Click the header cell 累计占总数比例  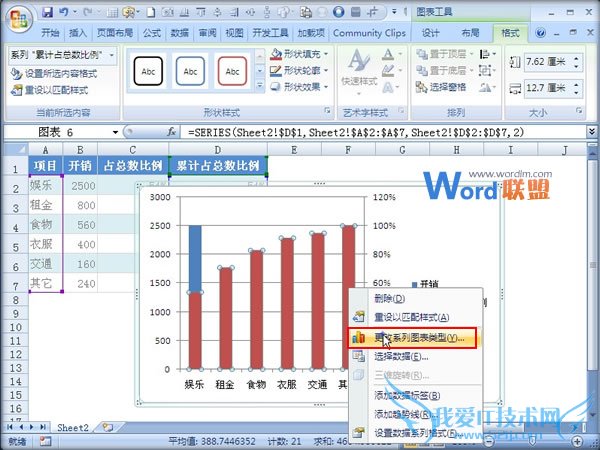pyautogui.click(x=217, y=166)
